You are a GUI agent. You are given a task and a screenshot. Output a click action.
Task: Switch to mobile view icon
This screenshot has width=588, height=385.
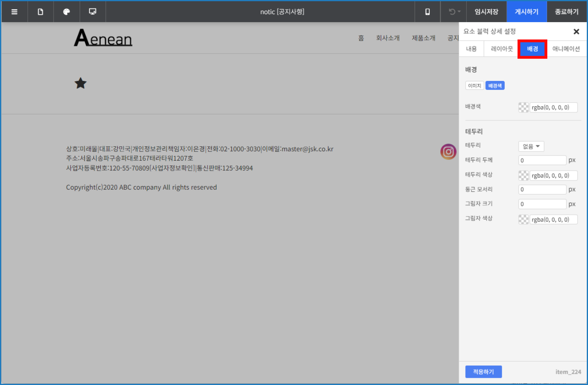pos(427,12)
